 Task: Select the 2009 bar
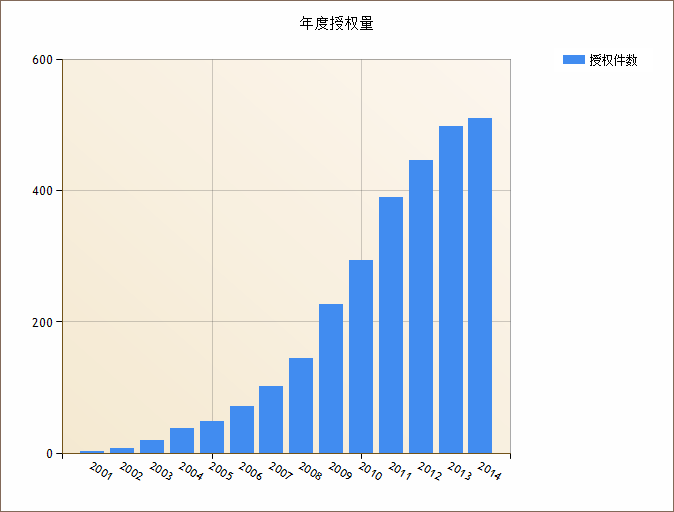pos(331,378)
